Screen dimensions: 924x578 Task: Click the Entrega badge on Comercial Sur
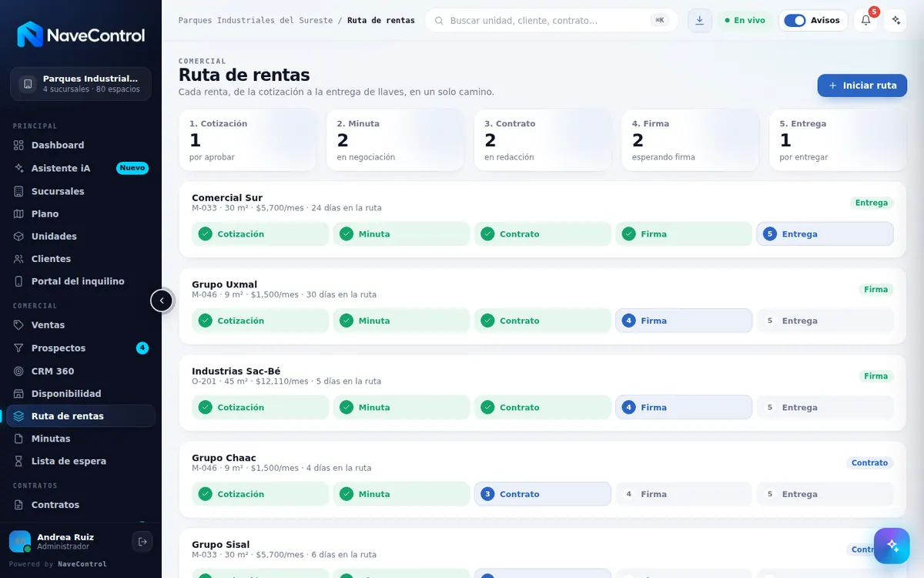tap(872, 203)
